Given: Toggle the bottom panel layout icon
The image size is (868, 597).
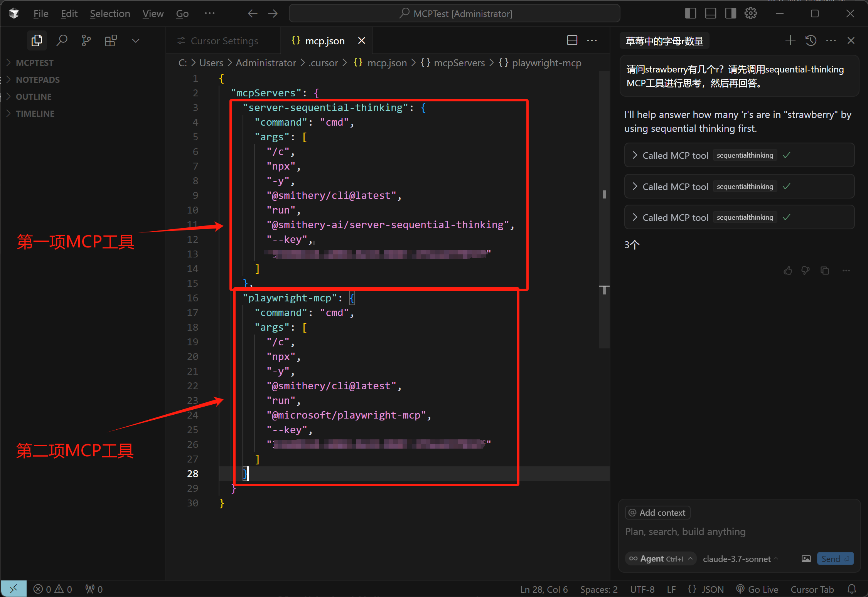Looking at the screenshot, I should [x=710, y=13].
